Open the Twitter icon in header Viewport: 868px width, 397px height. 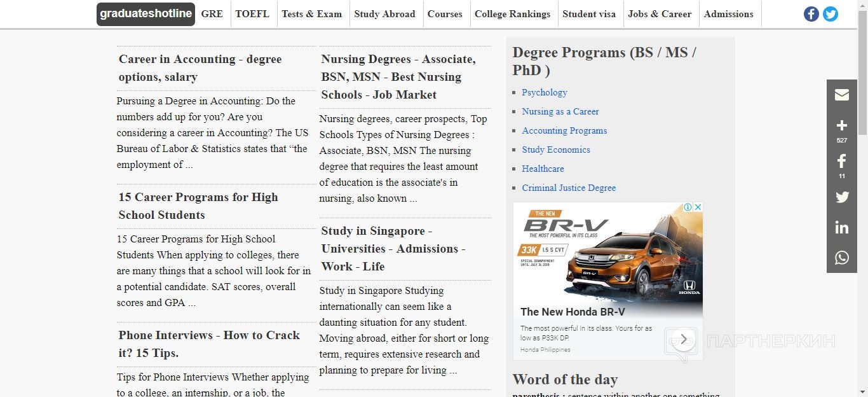pos(831,14)
